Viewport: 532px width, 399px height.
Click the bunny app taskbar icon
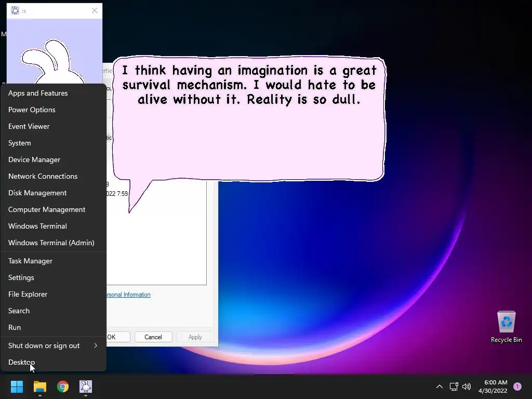86,387
